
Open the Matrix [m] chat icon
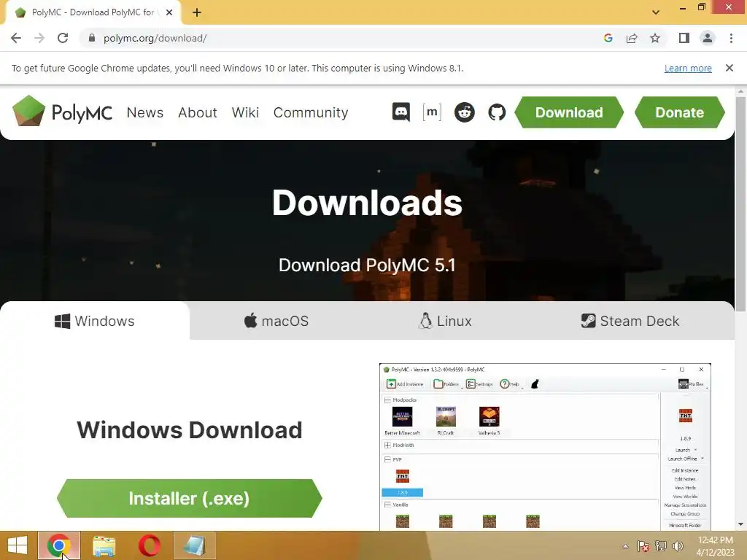point(432,112)
